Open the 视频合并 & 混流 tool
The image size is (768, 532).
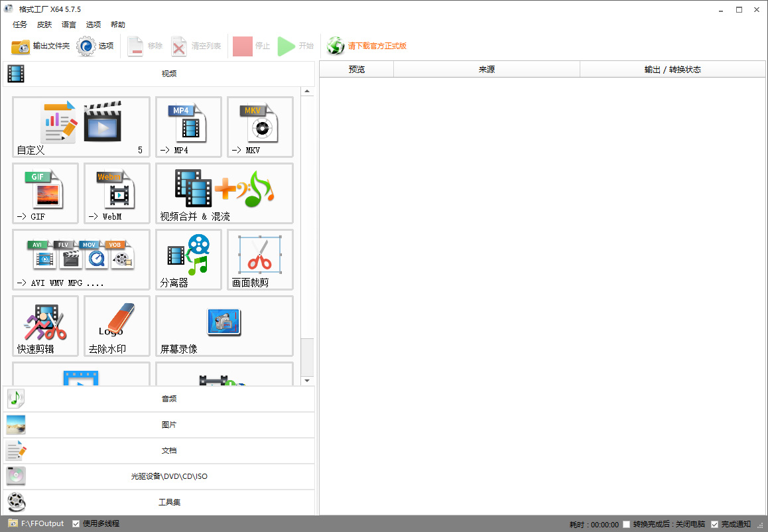[224, 193]
